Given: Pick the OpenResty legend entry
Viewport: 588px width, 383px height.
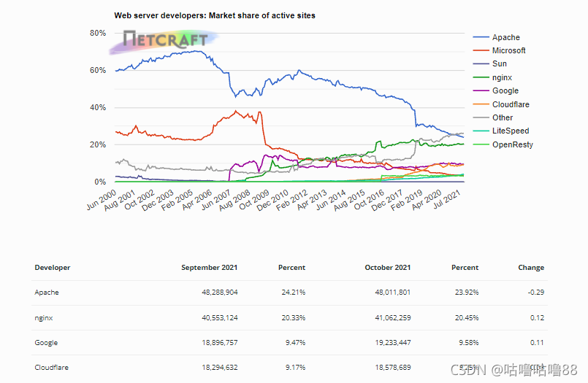Looking at the screenshot, I should coord(503,144).
